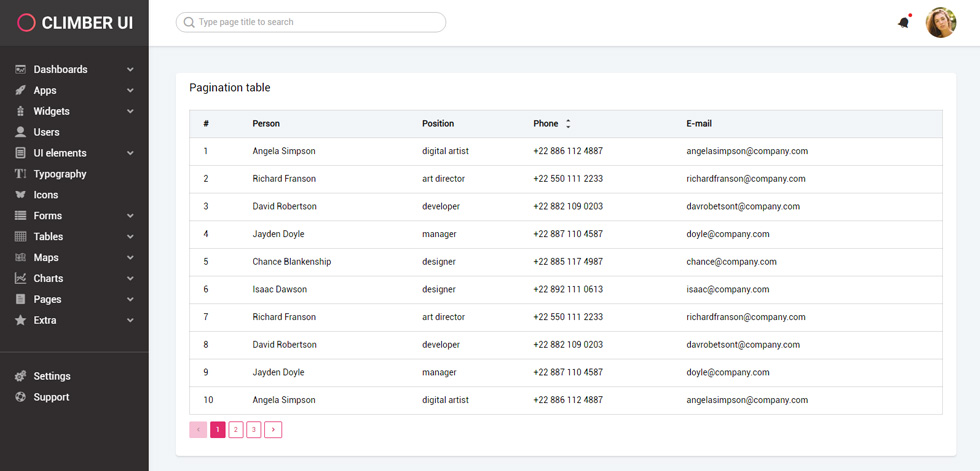Screen dimensions: 980x471
Task: Click Richard Franson in row 2
Action: 284,179
